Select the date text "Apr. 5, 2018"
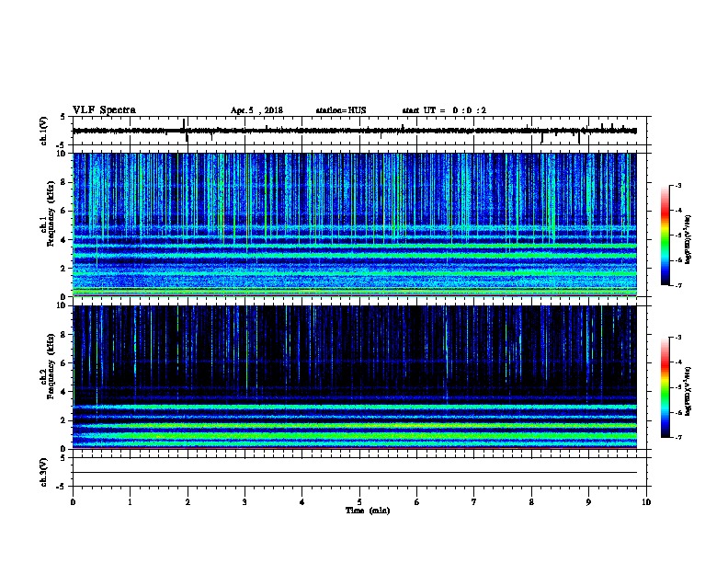This screenshot has width=728, height=563. 256,110
